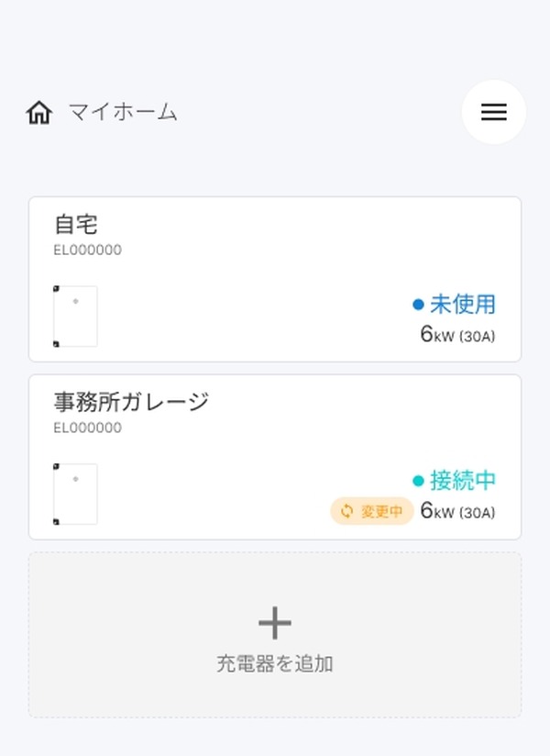Click the 事務所ガレージ charger device image
550x756 pixels.
pyautogui.click(x=75, y=494)
